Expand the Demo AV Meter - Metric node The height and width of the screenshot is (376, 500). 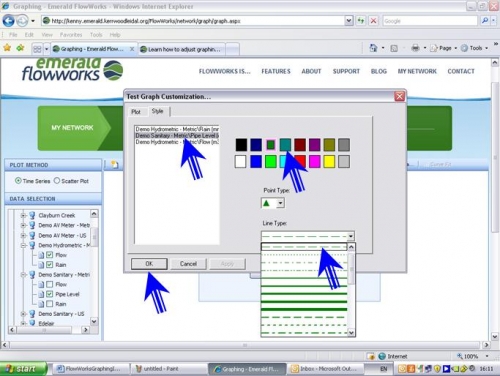click(23, 225)
